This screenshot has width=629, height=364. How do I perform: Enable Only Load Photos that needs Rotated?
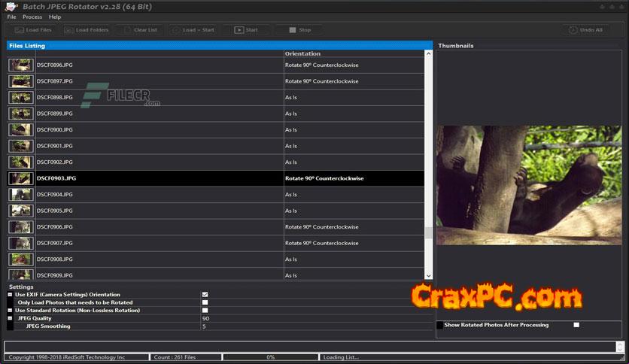[x=205, y=302]
